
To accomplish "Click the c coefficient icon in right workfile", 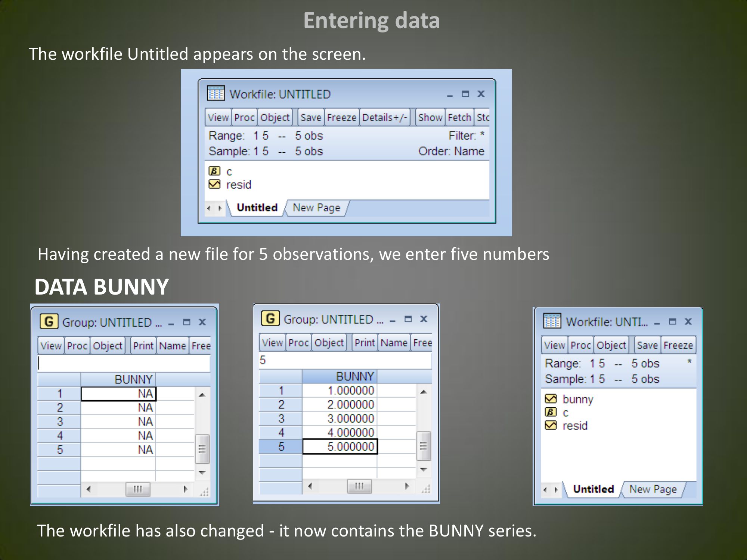I will [x=551, y=412].
